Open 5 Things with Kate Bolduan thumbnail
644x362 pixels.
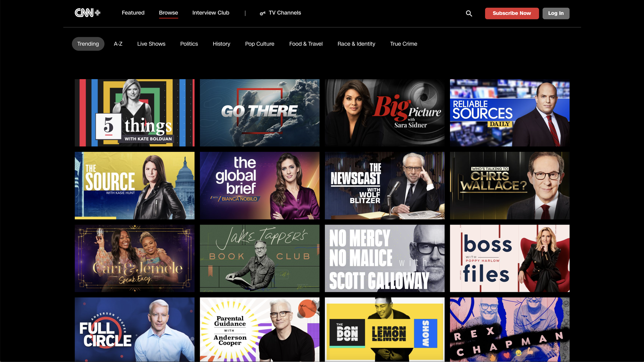tap(134, 113)
